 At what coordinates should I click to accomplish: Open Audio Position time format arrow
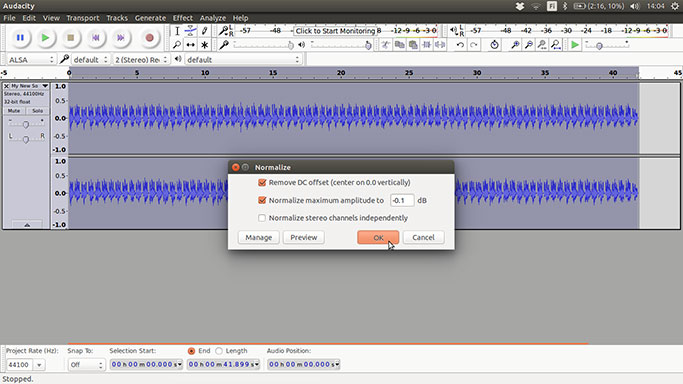[337, 364]
